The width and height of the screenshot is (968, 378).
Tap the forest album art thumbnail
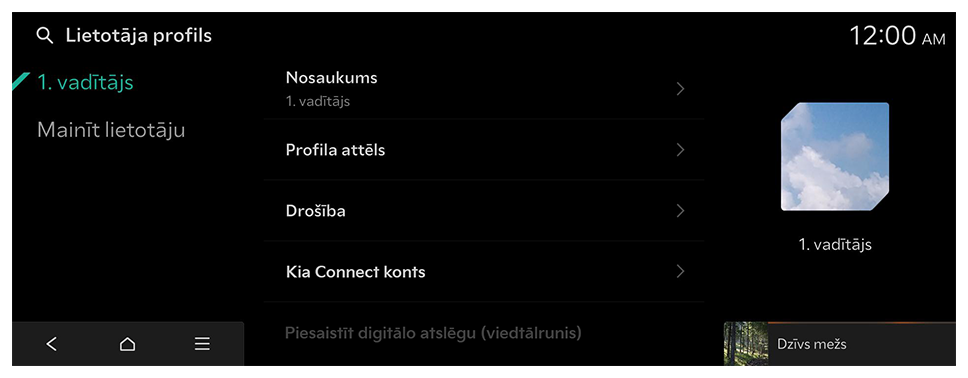pyautogui.click(x=746, y=344)
